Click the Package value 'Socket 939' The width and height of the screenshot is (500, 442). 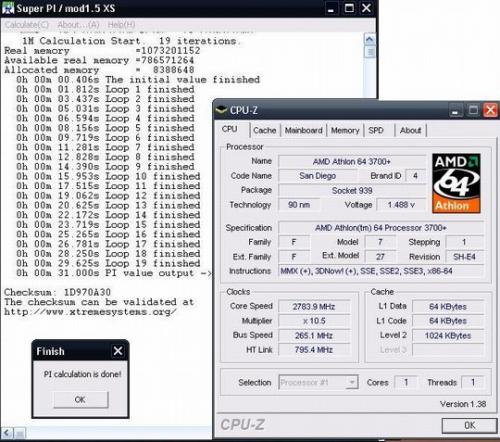(x=352, y=190)
